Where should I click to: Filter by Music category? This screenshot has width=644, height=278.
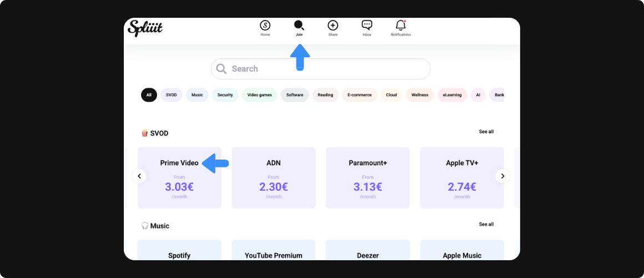[x=197, y=95]
